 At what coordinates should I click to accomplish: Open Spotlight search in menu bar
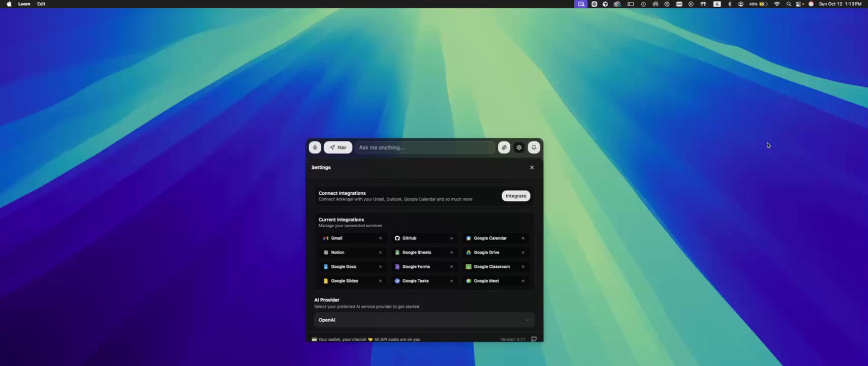[x=788, y=4]
